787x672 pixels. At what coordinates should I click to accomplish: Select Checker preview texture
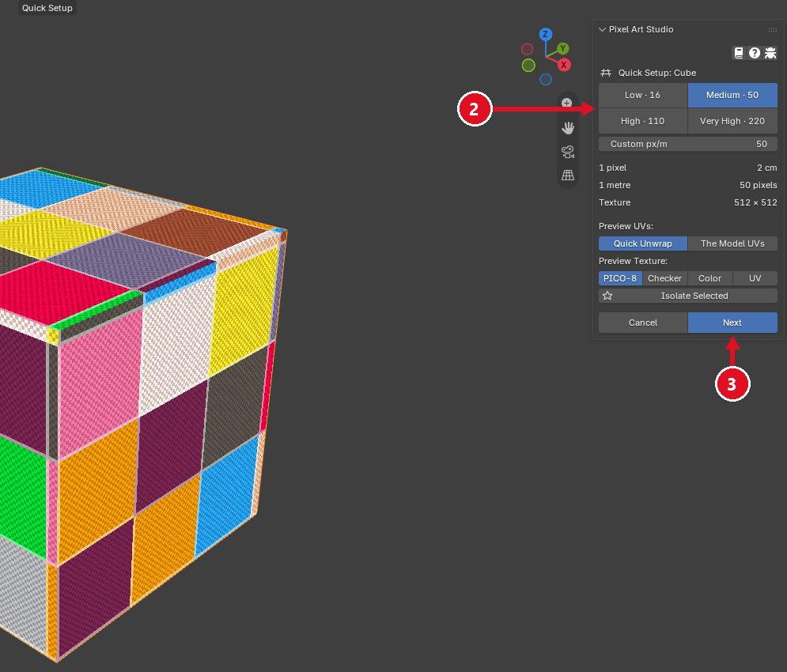click(664, 278)
